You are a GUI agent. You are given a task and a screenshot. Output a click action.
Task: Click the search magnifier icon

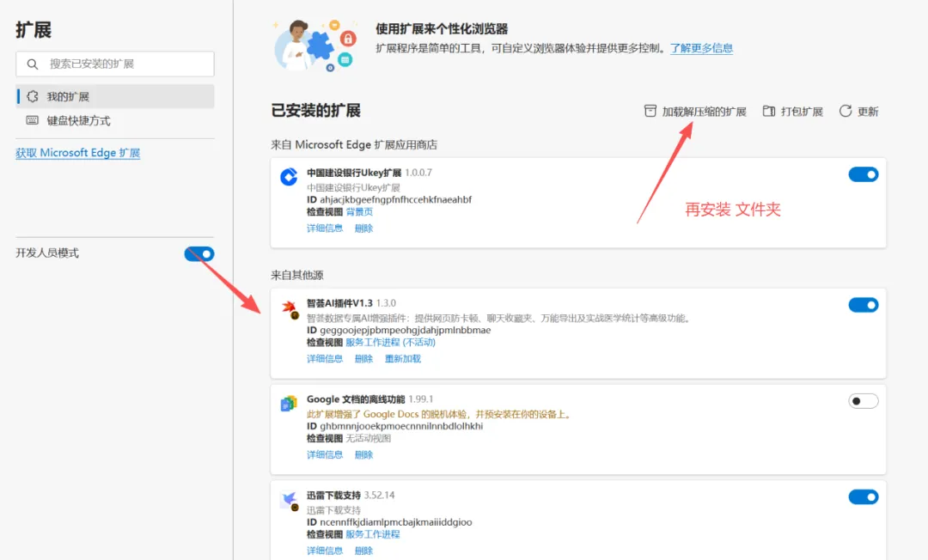(33, 64)
